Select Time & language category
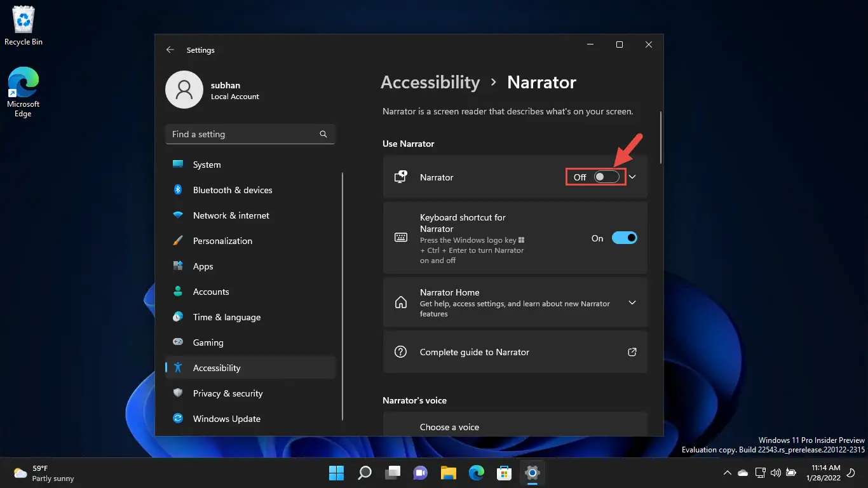868x488 pixels. 250,317
